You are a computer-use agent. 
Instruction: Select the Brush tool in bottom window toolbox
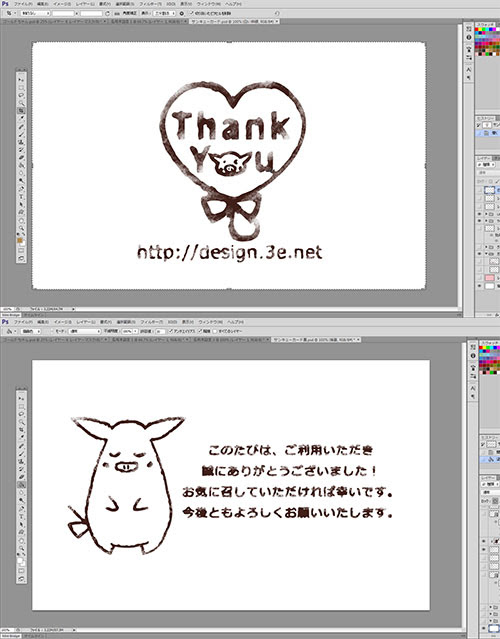[22, 453]
